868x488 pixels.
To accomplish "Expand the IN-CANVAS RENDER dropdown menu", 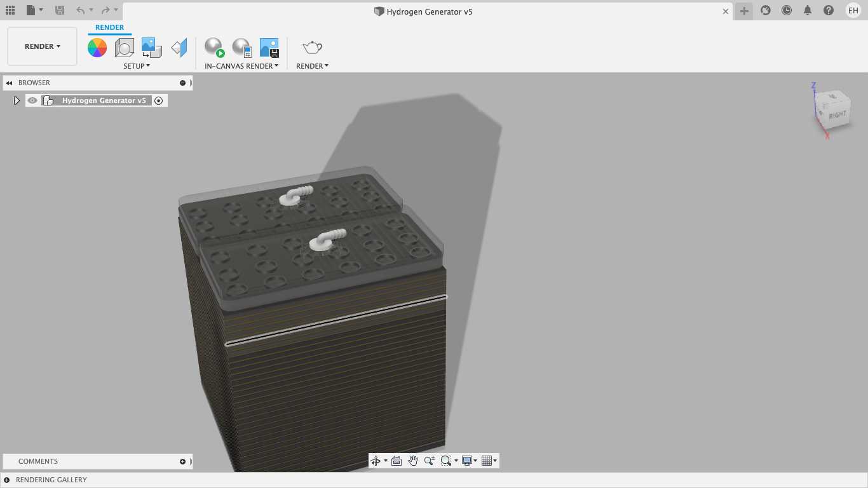I will coord(241,66).
